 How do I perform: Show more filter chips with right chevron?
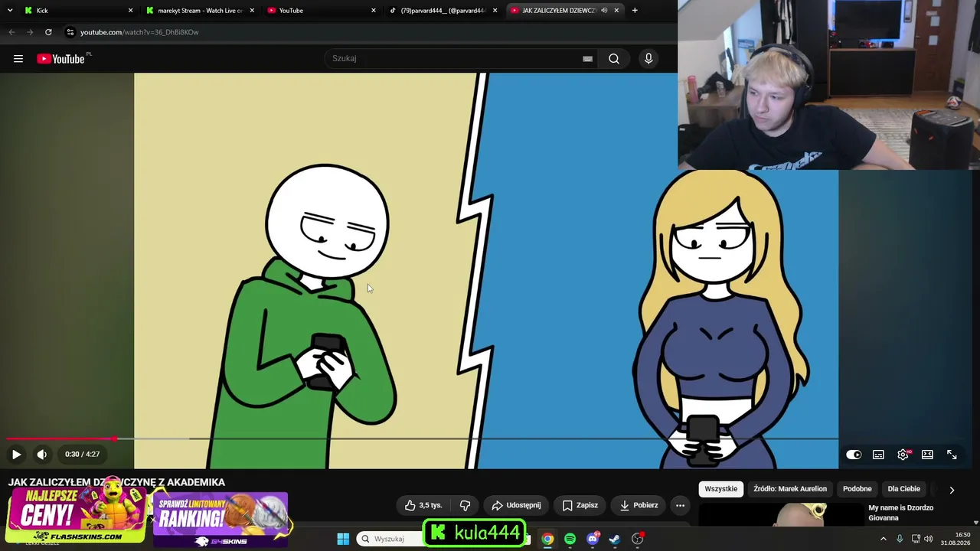(952, 490)
